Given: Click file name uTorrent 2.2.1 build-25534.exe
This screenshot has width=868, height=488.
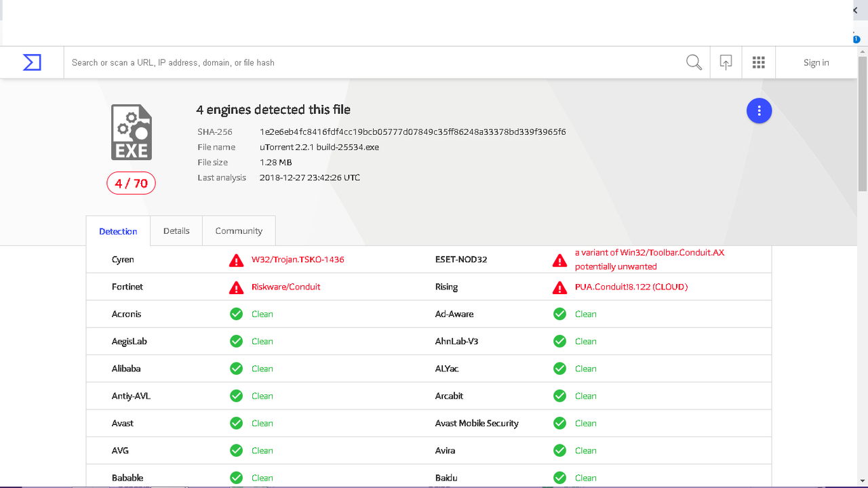Looking at the screenshot, I should pos(319,147).
